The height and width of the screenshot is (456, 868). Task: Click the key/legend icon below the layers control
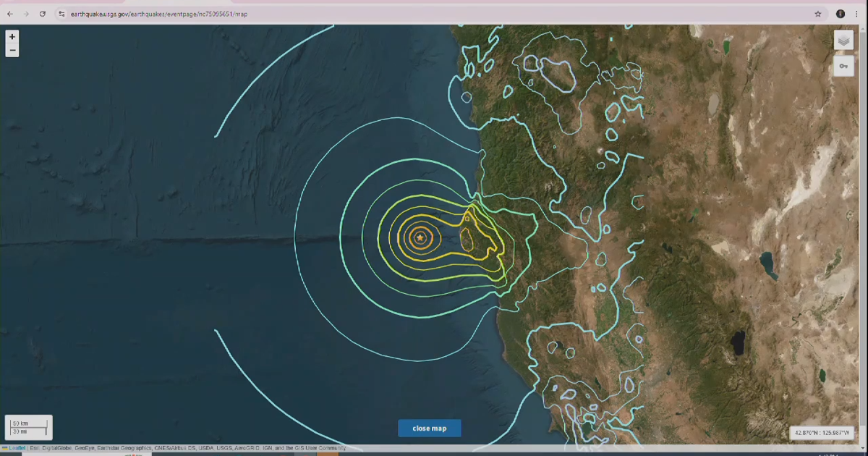(843, 67)
